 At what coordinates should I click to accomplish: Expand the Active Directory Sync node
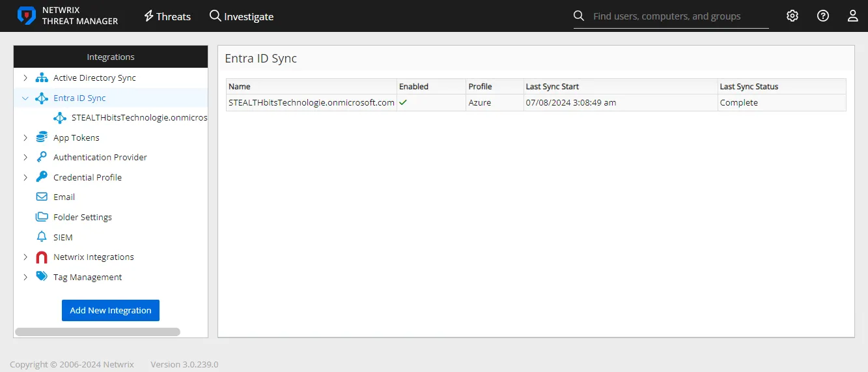tap(25, 78)
